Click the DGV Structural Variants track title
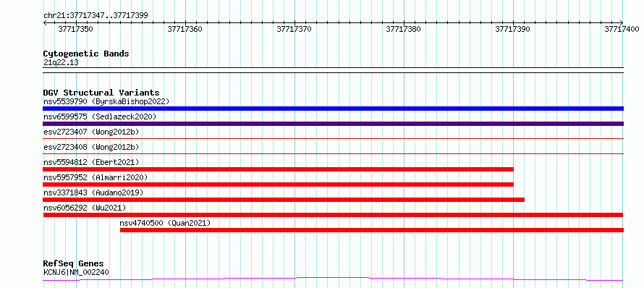 pyautogui.click(x=101, y=93)
